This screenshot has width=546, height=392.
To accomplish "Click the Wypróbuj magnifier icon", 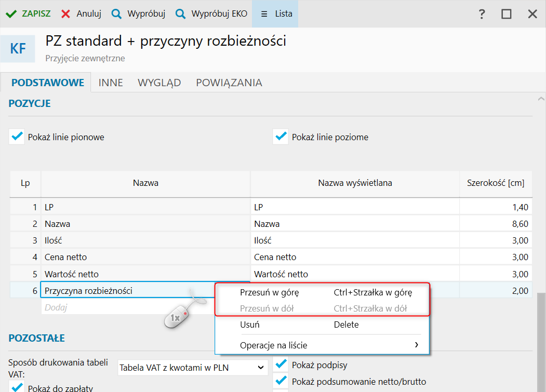I will pyautogui.click(x=116, y=14).
